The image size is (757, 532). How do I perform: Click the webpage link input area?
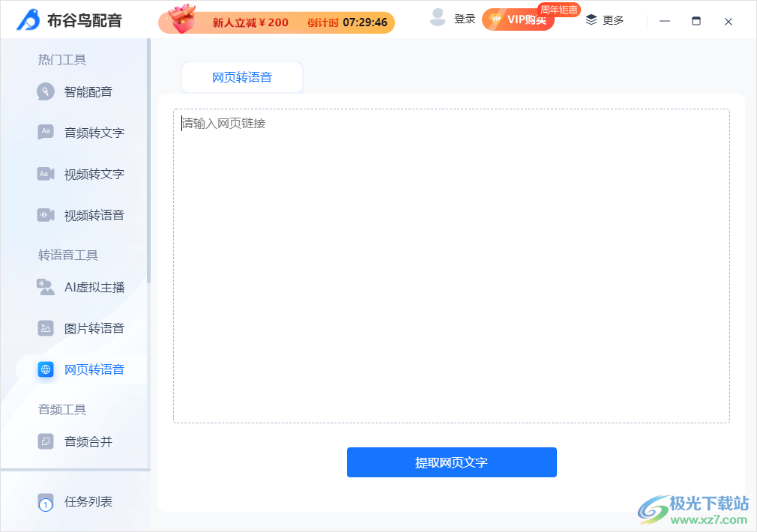click(x=451, y=266)
